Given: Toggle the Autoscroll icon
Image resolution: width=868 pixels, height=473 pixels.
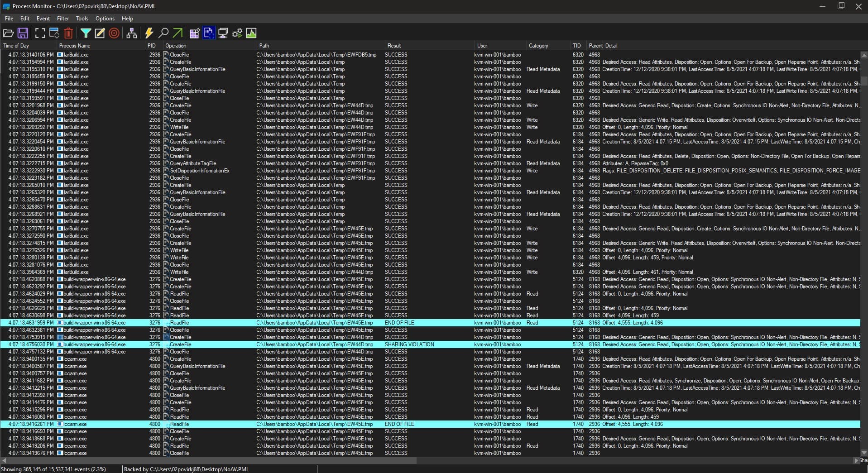Looking at the screenshot, I should (54, 33).
